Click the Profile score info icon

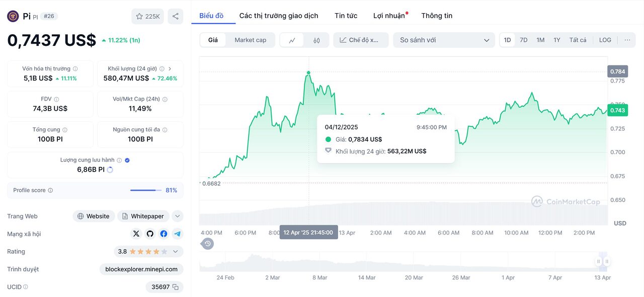coord(50,190)
